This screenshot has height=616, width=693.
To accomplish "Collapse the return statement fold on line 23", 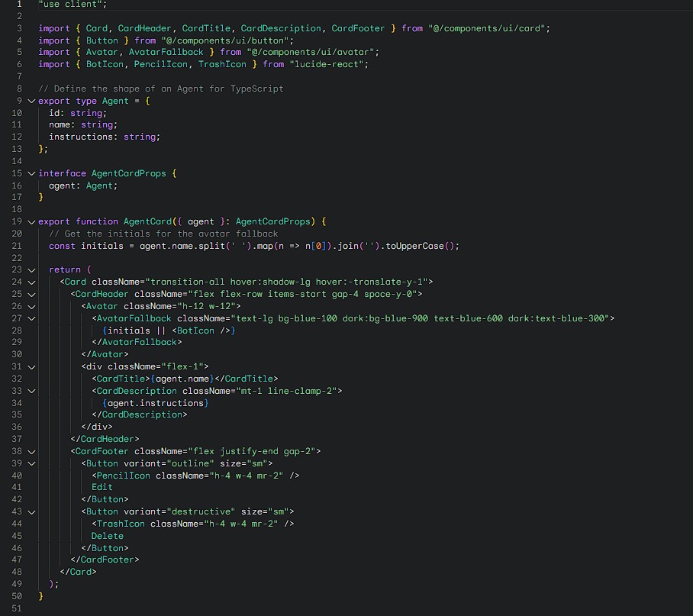I will pos(31,270).
